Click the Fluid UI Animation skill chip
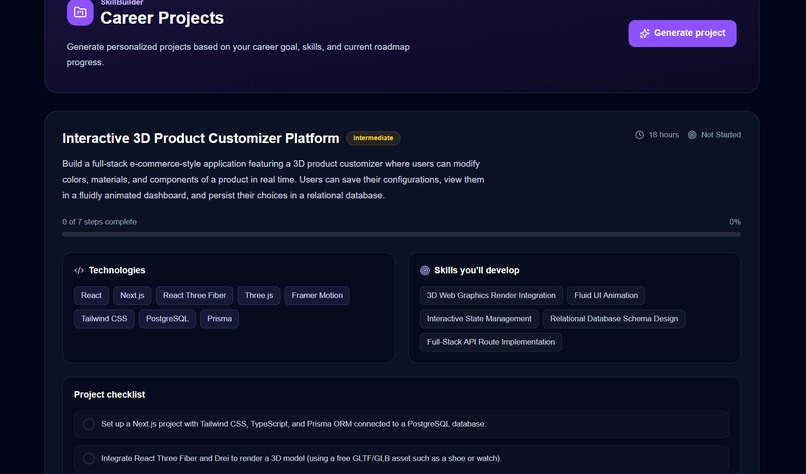 point(606,296)
